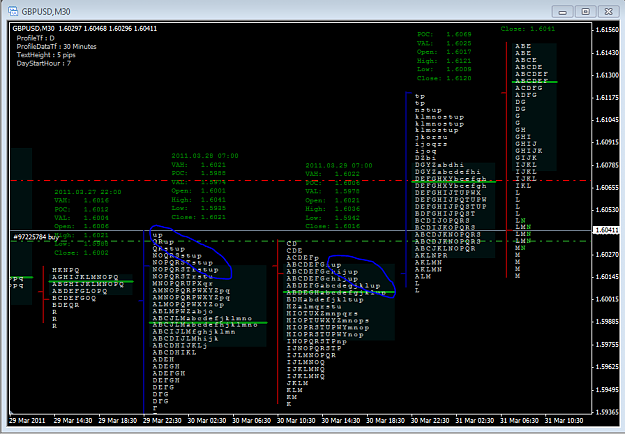This screenshot has width=625, height=434.
Task: Select the 2011.03.29 07:00 profile date label
Action: click(x=339, y=165)
